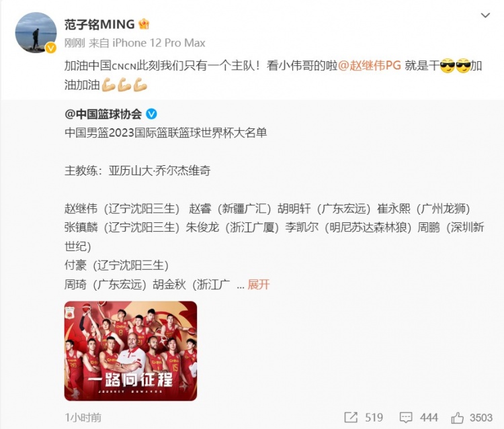The height and width of the screenshot is (429, 504).
Task: Open the @中国篮球协会 account link
Action: coord(103,114)
